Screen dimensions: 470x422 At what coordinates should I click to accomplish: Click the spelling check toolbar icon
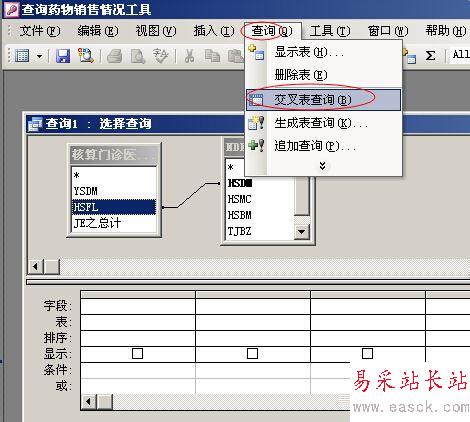click(x=161, y=56)
